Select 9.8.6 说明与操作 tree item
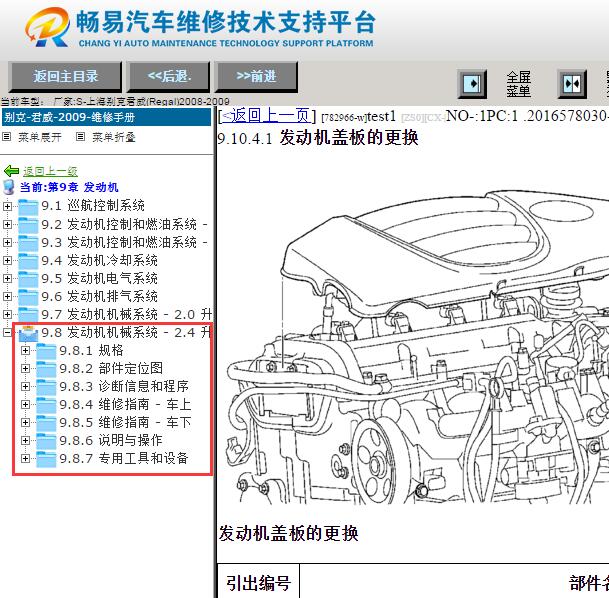The image size is (609, 598). coord(111,440)
